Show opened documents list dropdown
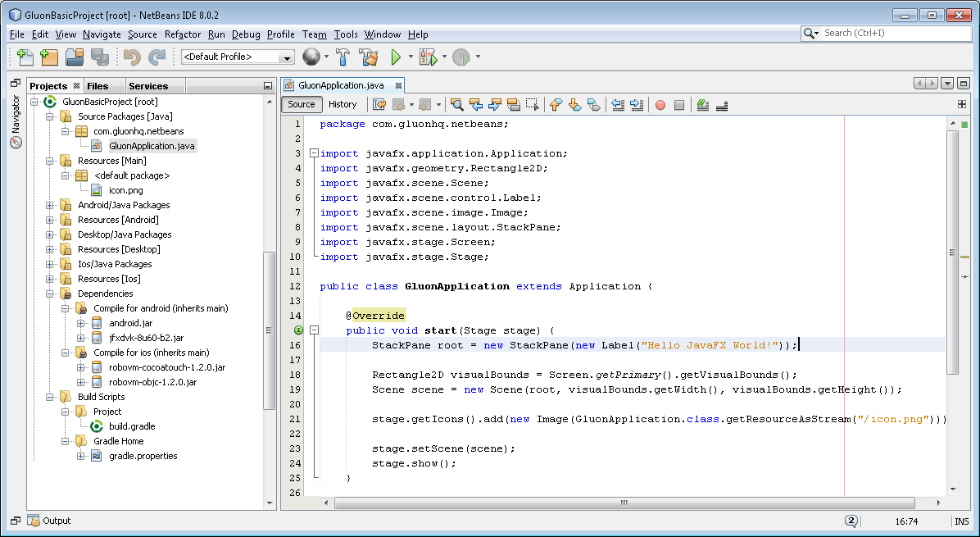This screenshot has height=537, width=980. tap(947, 83)
